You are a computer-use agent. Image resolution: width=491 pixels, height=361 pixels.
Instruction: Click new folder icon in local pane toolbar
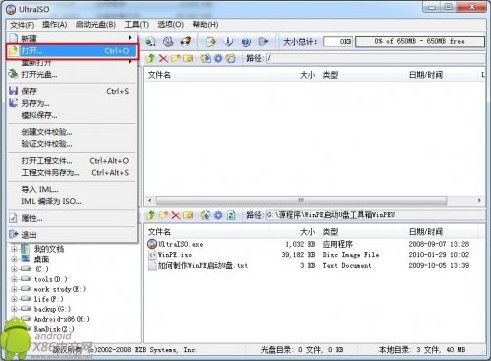point(163,215)
